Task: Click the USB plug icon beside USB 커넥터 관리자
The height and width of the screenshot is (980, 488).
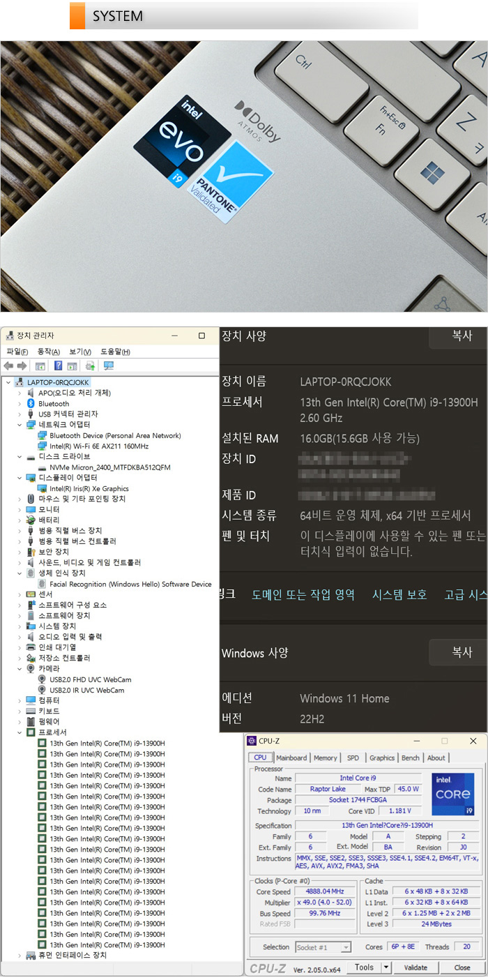Action: point(31,414)
